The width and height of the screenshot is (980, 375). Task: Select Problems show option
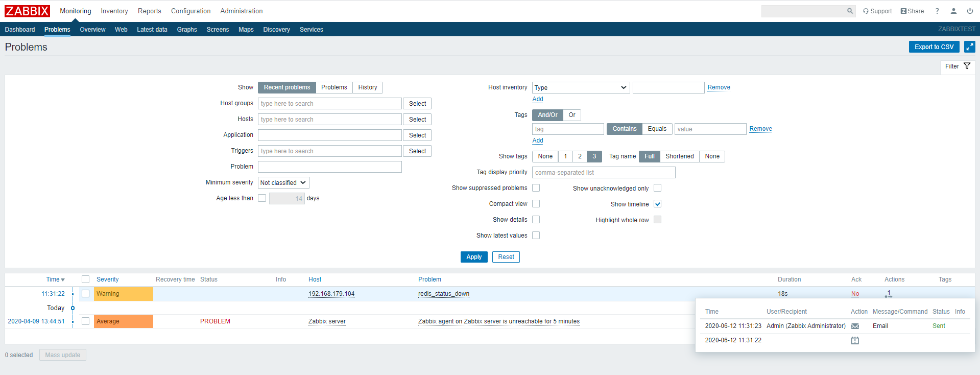tap(334, 87)
